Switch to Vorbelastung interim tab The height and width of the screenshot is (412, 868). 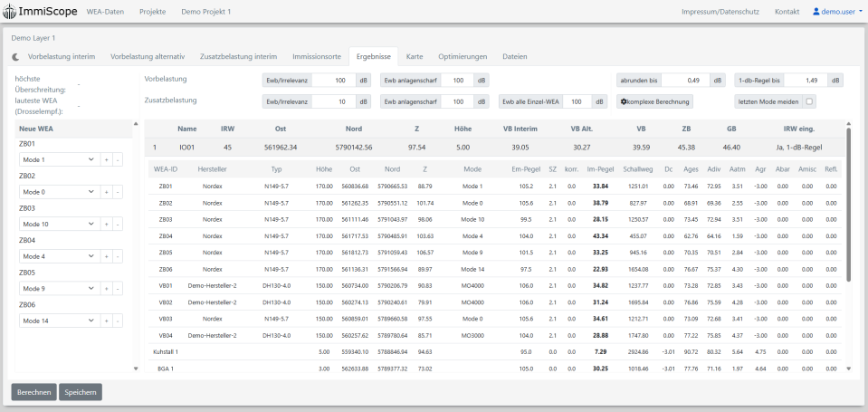tap(62, 56)
